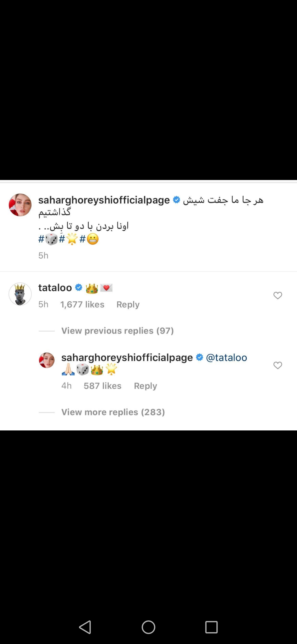Tap the Android home circle icon
Viewport: 297px width, 644px height.
click(148, 627)
